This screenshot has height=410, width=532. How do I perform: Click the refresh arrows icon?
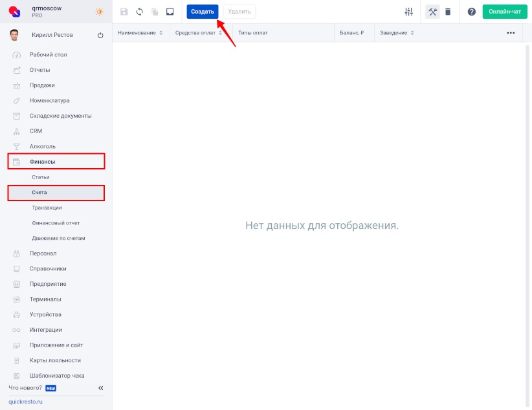139,12
